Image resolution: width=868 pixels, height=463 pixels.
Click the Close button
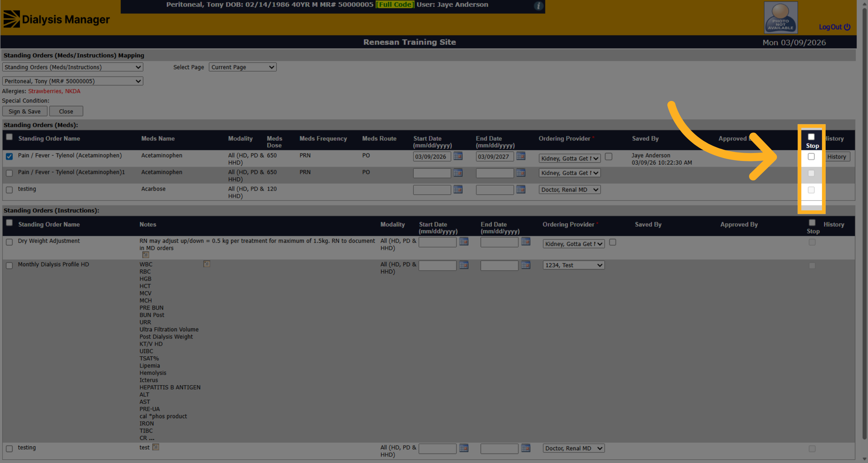pyautogui.click(x=66, y=111)
